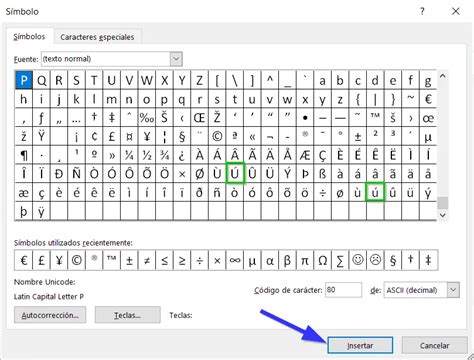Select the lowercase é character
Screen dimensions: 474x360
pos(76,192)
